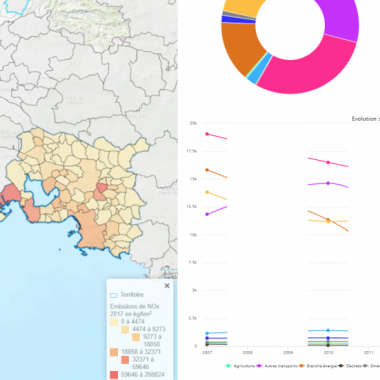This screenshot has height=380, width=380.
Task: Close the map legend panel
Action: 167,286
